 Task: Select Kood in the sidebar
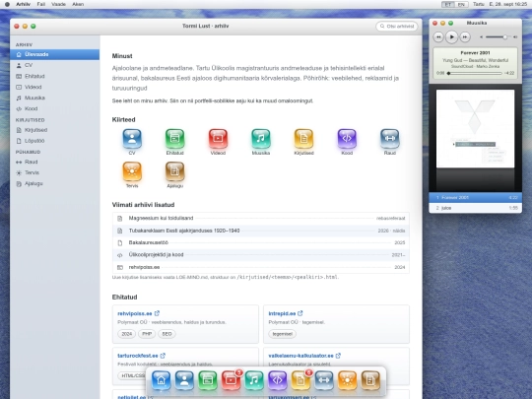54,108
